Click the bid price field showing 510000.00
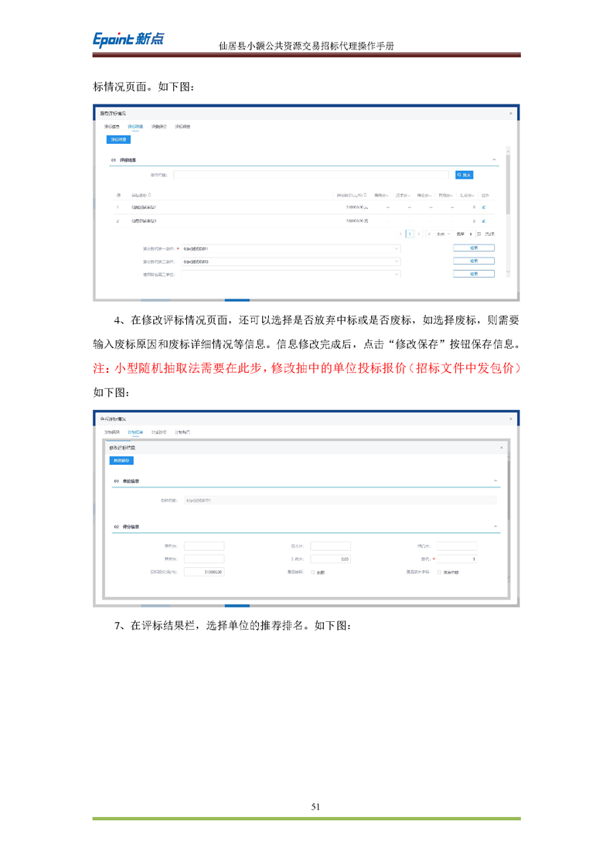613x868 pixels. click(204, 572)
